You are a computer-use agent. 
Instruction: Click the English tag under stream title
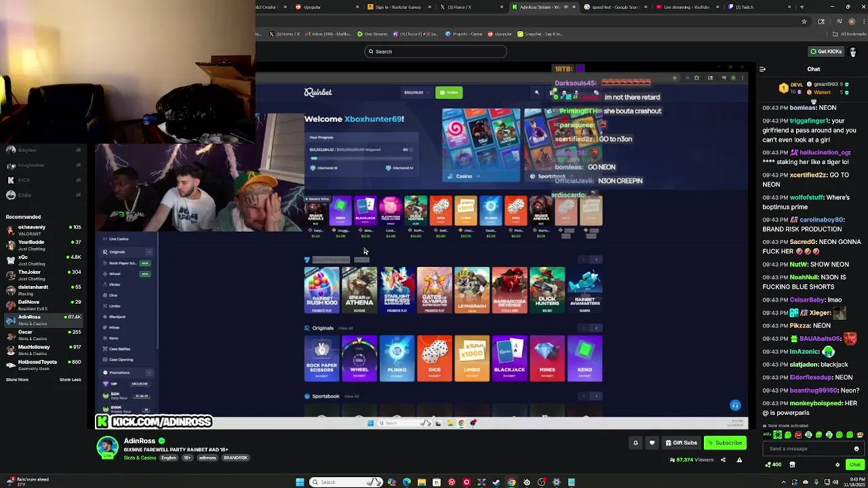pos(169,457)
